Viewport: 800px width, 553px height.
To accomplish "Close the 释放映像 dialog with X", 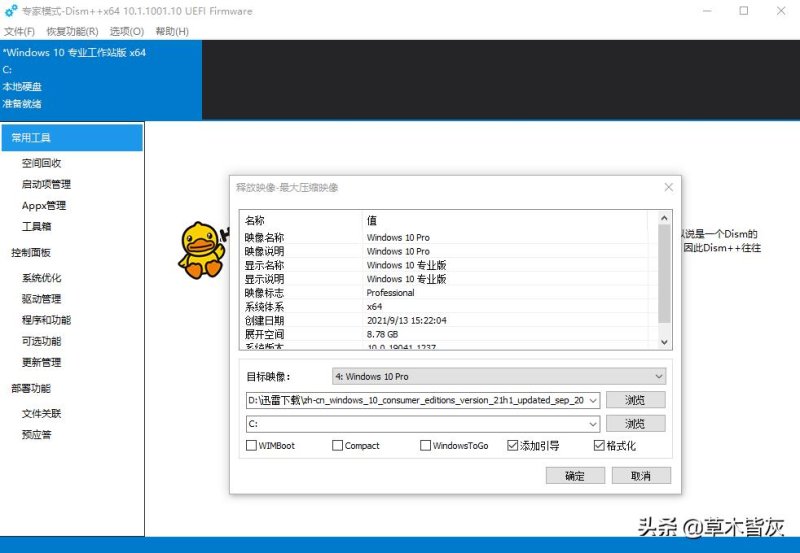I will [x=669, y=187].
